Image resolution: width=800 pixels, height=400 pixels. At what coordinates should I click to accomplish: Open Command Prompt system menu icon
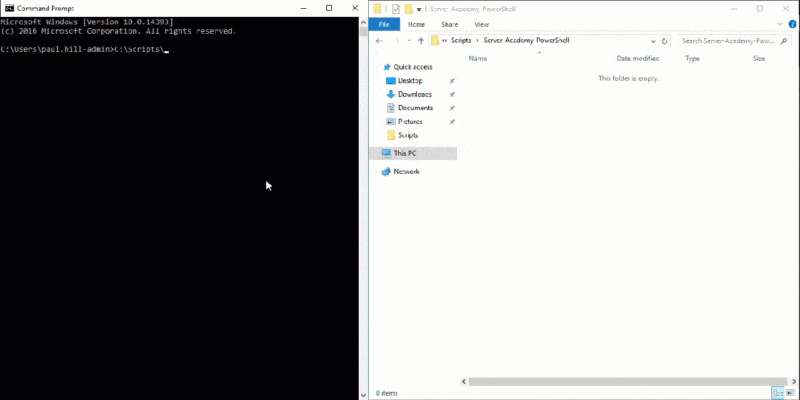tap(8, 7)
